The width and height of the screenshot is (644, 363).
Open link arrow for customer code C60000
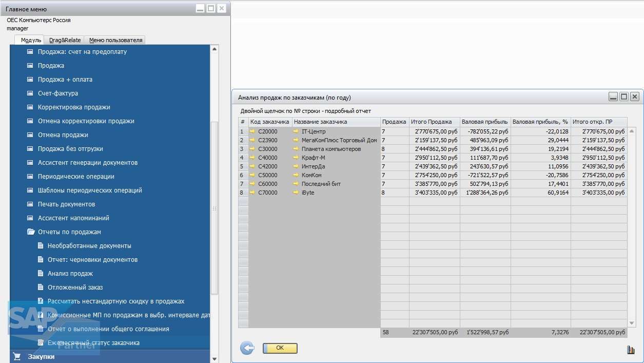click(x=252, y=184)
